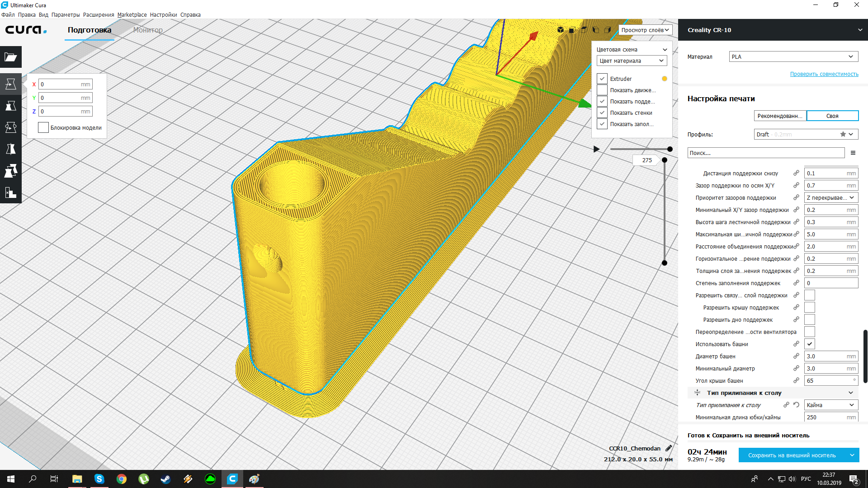Click the Open File folder icon
The height and width of the screenshot is (488, 868).
pos(10,57)
